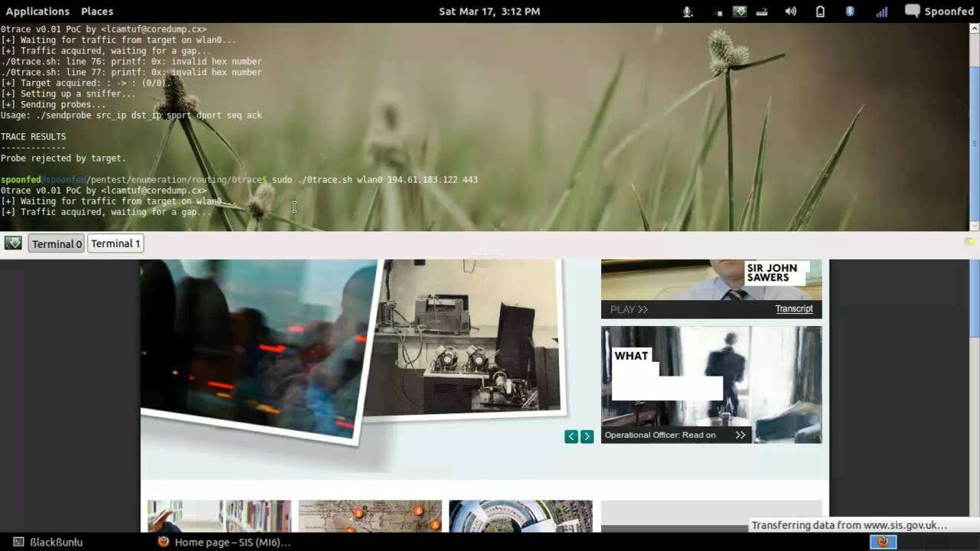Click the Home page SIS (MI6) taskbar item
Screen dimensions: 980x551
pyautogui.click(x=224, y=542)
